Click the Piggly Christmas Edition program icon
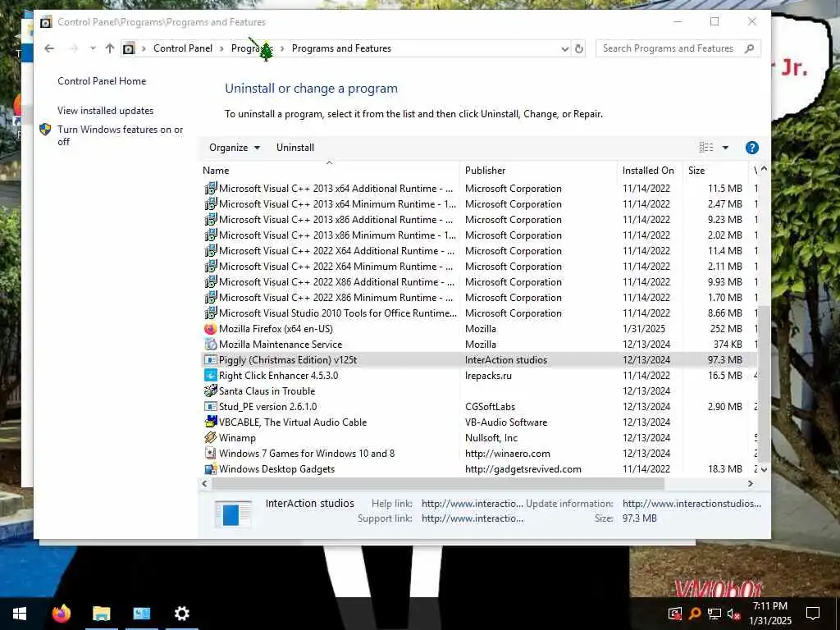 point(211,360)
